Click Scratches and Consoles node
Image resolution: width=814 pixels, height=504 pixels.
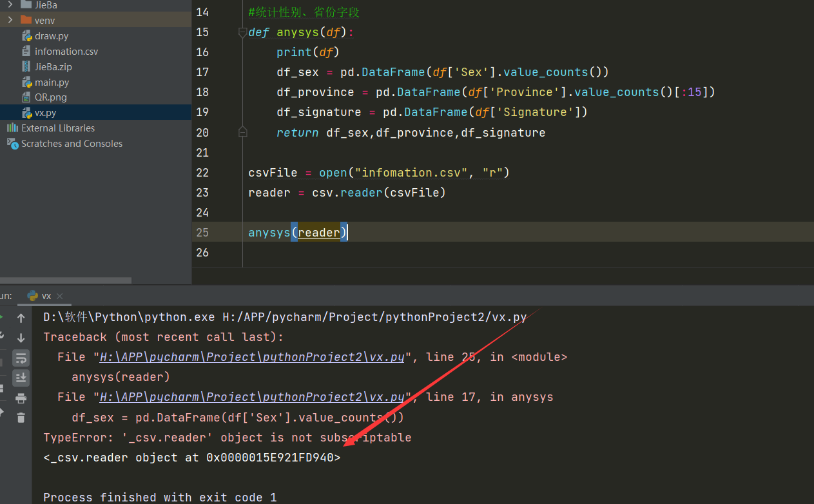72,144
